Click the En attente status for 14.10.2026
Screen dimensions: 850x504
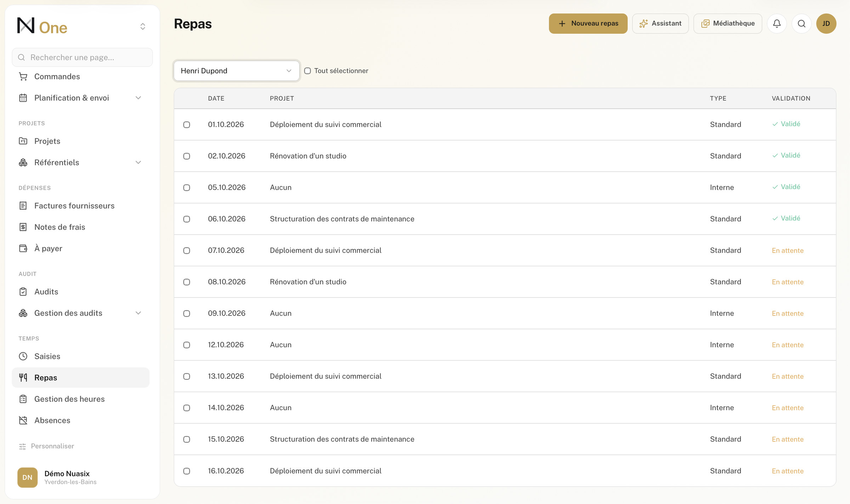(788, 408)
